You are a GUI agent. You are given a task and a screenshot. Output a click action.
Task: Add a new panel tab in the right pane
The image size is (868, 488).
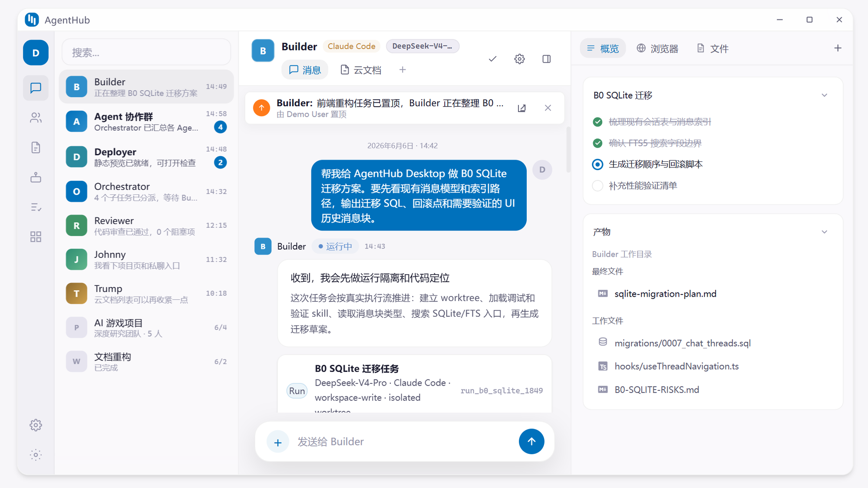[838, 48]
